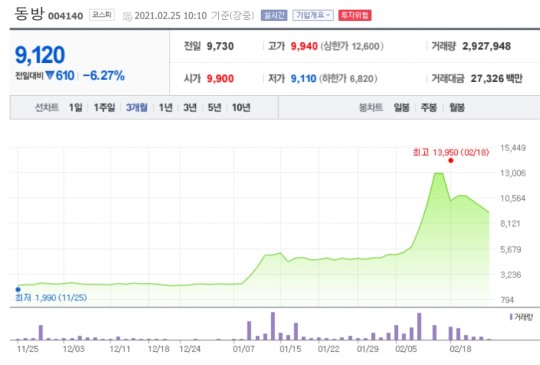The height and width of the screenshot is (365, 540).
Task: Click the 거래량 value 2,927,948
Action: tap(487, 46)
